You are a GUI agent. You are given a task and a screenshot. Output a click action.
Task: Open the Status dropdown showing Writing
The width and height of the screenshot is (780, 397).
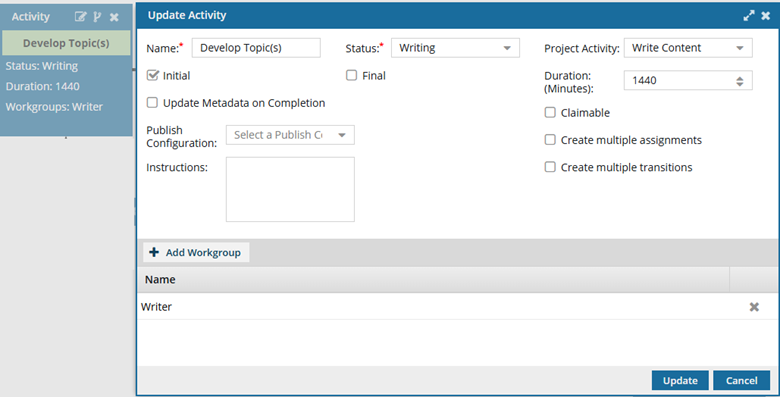pos(455,48)
